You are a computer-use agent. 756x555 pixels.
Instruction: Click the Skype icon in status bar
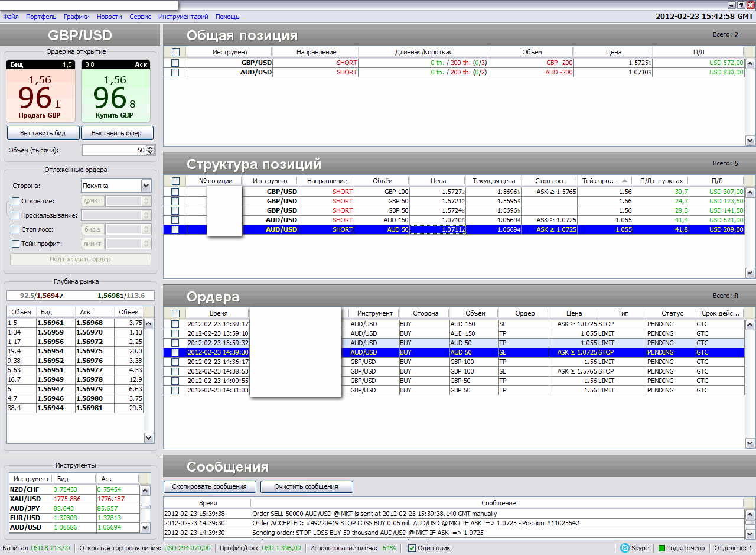pos(624,548)
